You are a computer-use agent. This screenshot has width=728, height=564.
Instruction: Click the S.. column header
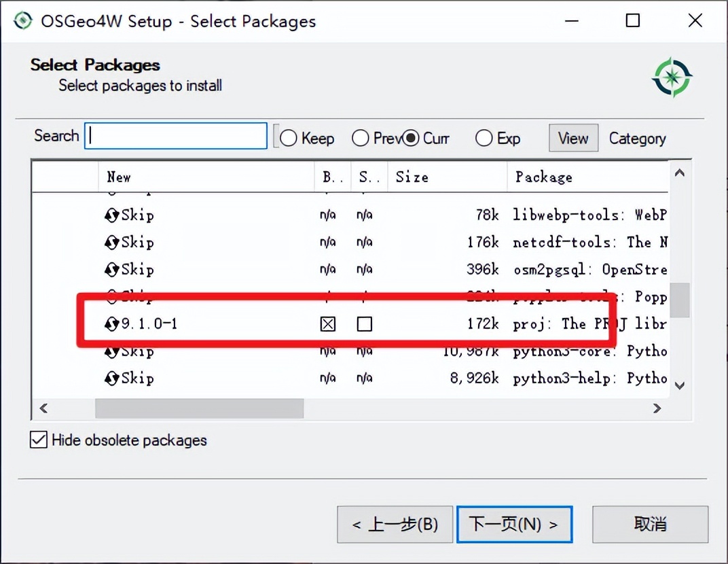point(369,177)
